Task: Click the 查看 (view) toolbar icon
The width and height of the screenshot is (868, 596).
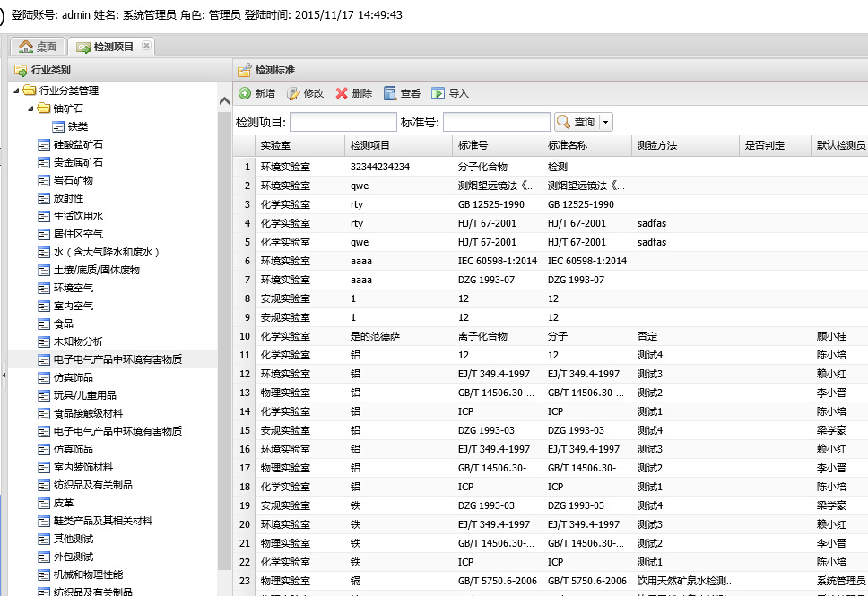Action: point(390,93)
